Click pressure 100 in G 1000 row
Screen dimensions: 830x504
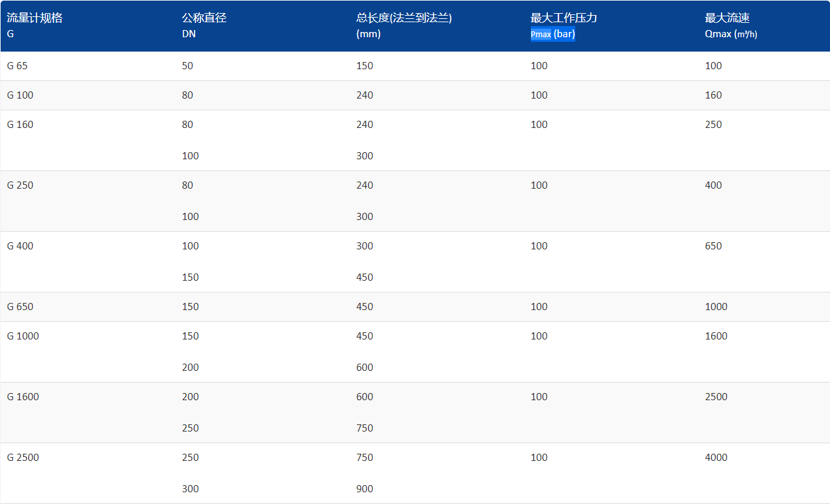point(539,336)
